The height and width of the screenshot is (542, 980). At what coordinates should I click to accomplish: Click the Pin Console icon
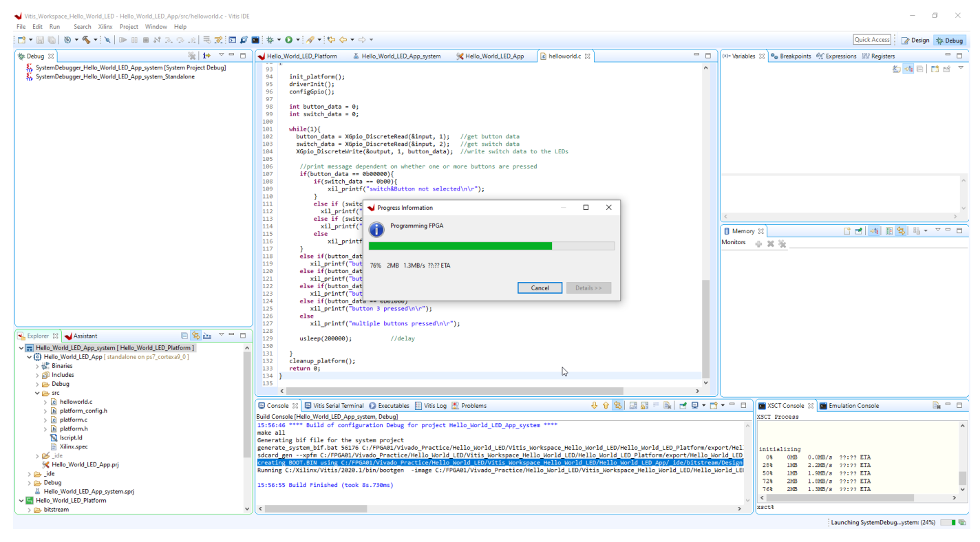click(x=682, y=406)
